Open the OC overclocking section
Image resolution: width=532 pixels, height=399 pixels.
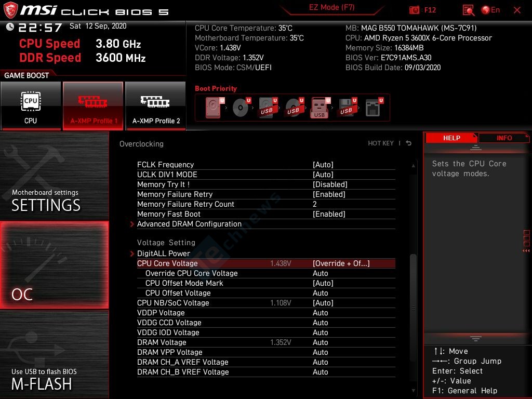[x=54, y=265]
